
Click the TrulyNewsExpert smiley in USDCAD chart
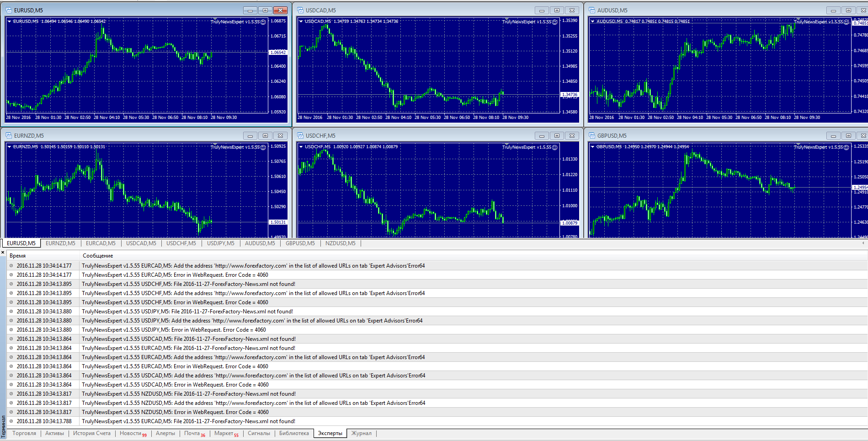(x=554, y=22)
